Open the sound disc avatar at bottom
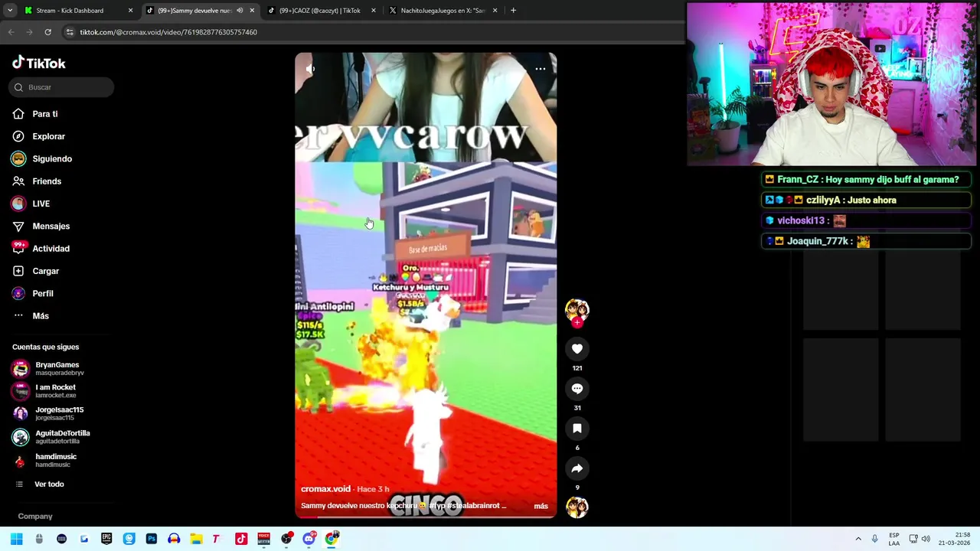980x551 pixels. 577,507
